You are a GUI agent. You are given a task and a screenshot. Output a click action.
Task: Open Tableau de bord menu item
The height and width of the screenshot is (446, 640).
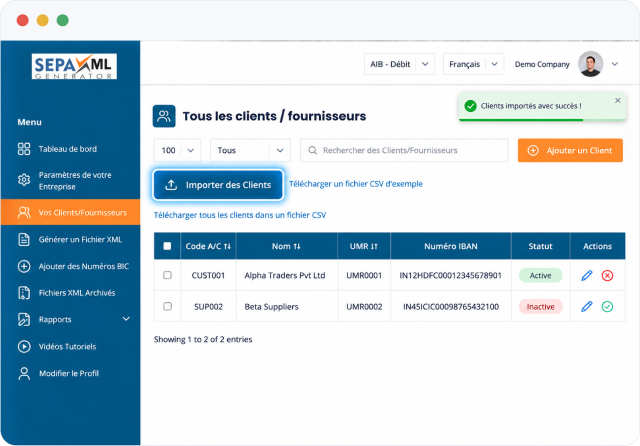pos(70,149)
